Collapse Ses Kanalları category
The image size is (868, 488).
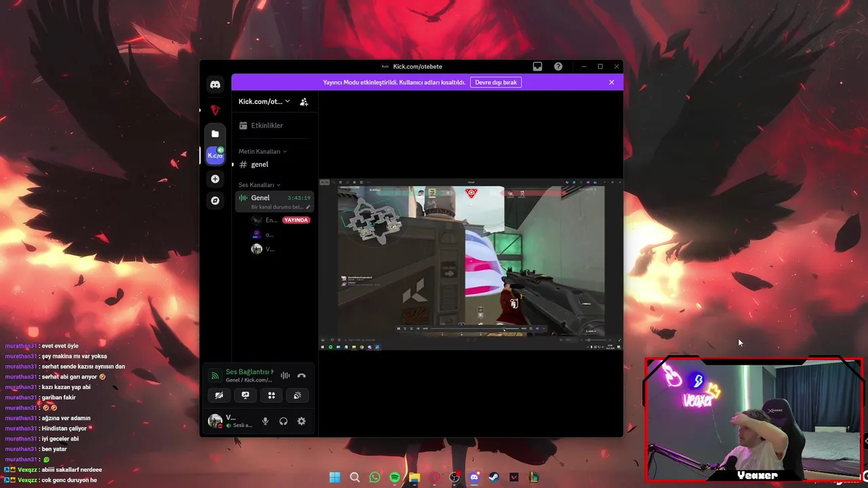tap(259, 184)
